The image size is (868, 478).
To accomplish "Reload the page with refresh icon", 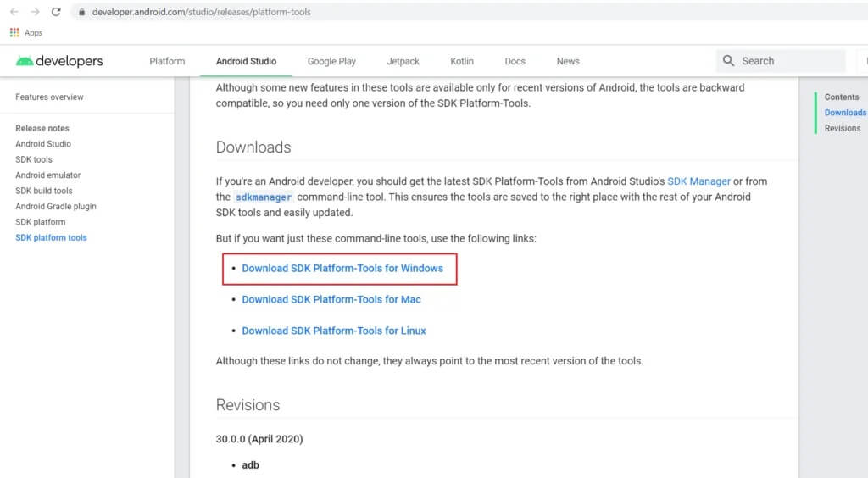I will [56, 12].
